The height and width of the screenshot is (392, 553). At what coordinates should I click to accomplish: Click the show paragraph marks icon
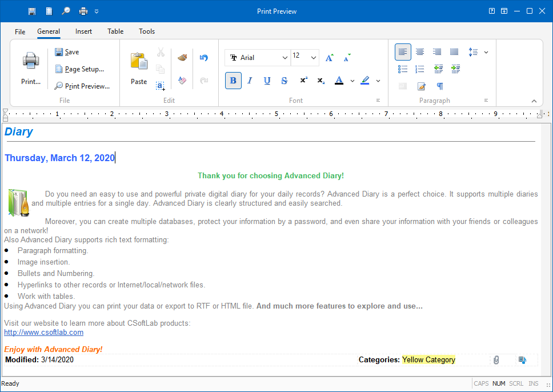pyautogui.click(x=440, y=86)
